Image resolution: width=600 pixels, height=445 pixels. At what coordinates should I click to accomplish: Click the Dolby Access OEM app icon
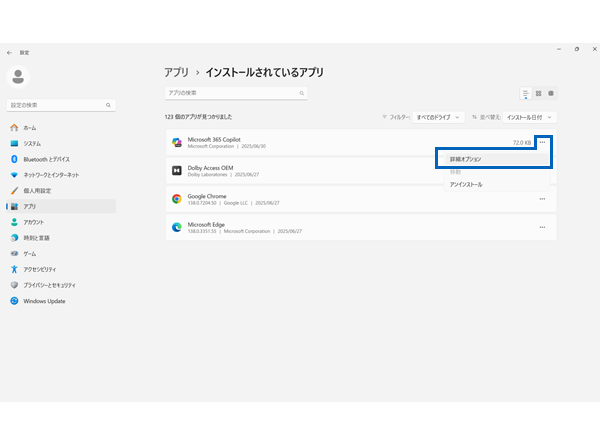tap(177, 171)
